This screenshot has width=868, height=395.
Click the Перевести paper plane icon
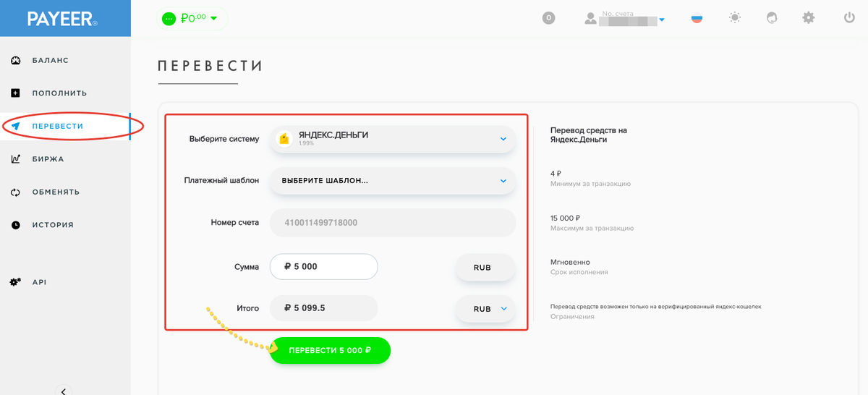(x=15, y=126)
